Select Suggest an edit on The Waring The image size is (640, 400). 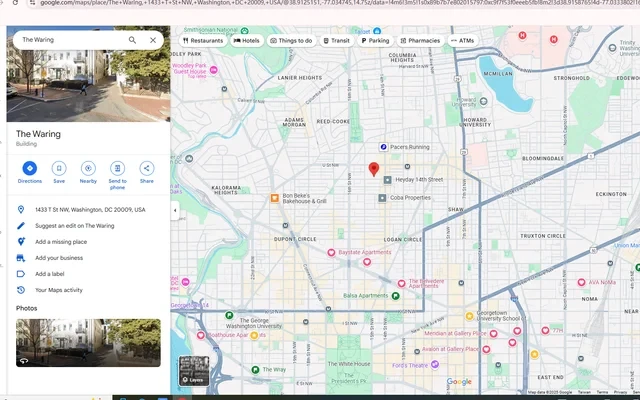[75, 226]
